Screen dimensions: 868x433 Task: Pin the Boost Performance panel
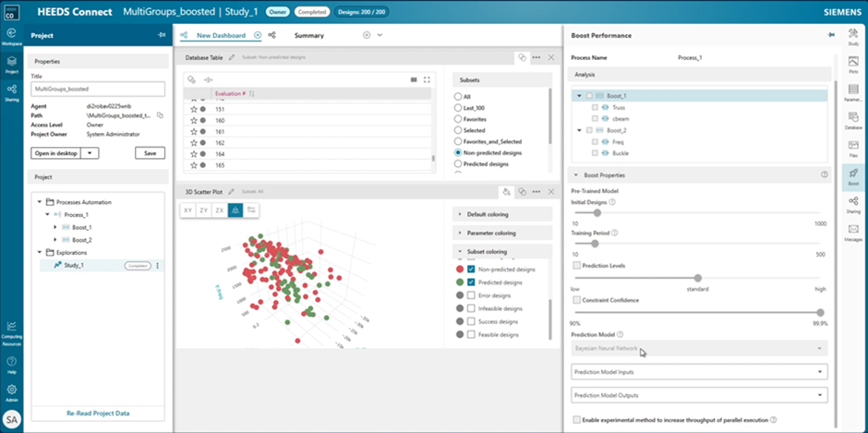831,35
